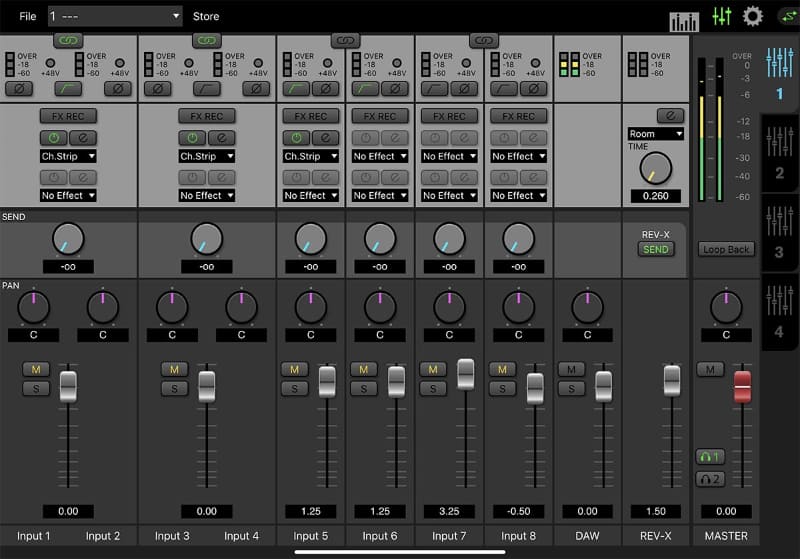Switch to mix tab 4

[x=780, y=312]
